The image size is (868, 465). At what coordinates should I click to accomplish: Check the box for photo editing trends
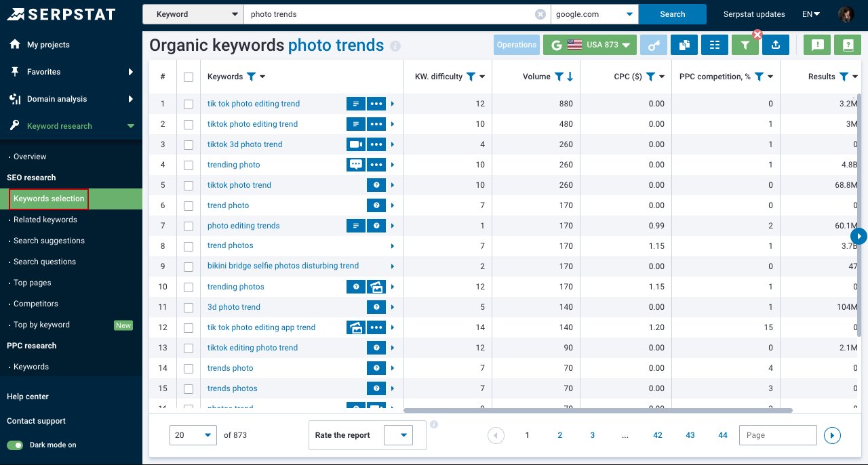(x=189, y=226)
